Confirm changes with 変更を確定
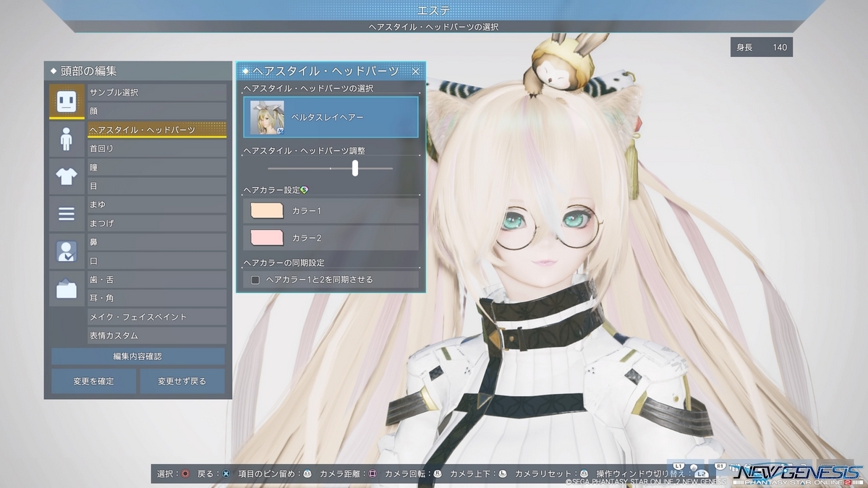Viewport: 868px width, 488px height. point(93,381)
